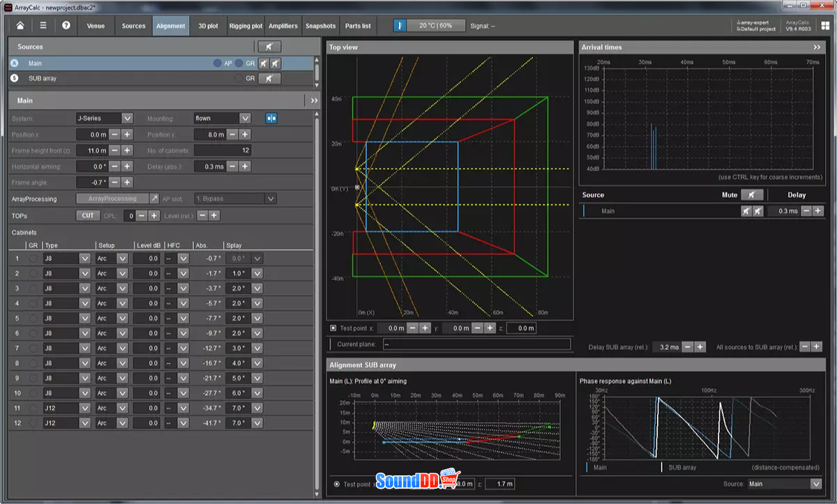Viewport: 837px width, 504px height.
Task: Click second mute icon on Main source row
Action: click(x=276, y=63)
